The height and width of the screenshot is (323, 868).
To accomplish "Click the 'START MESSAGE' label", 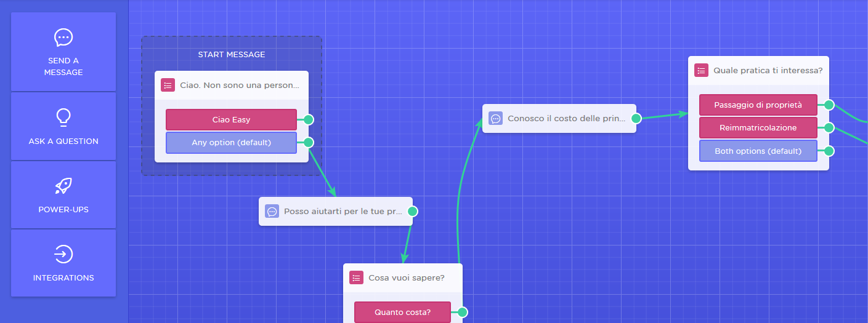I will click(x=232, y=54).
